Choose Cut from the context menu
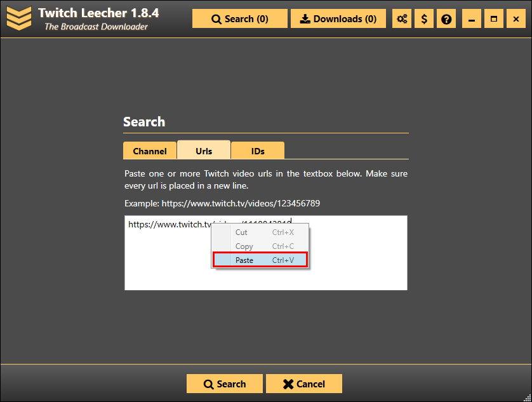 coord(260,232)
